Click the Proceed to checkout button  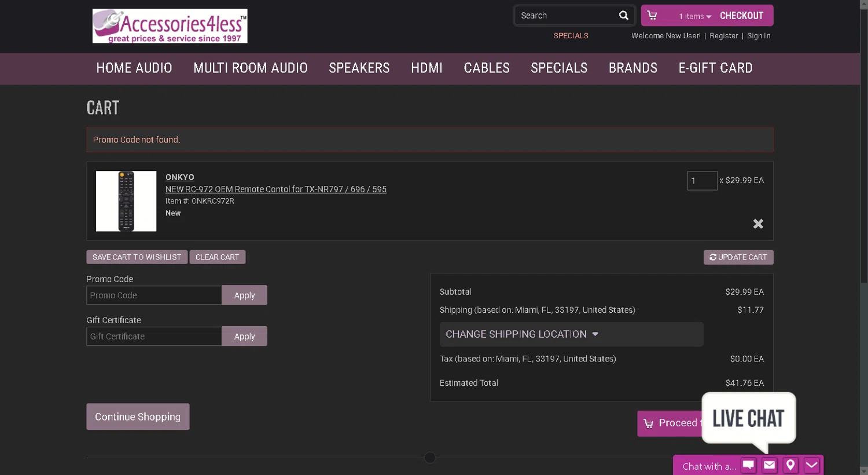point(670,423)
